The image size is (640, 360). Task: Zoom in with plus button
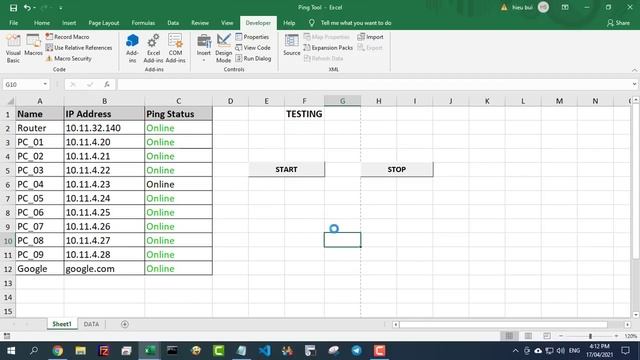[616, 336]
